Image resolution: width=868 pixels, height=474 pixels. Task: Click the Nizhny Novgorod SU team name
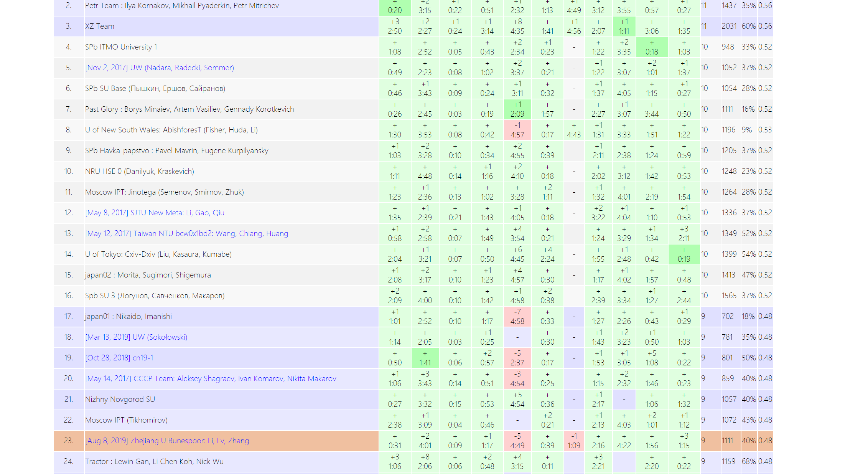coord(120,400)
